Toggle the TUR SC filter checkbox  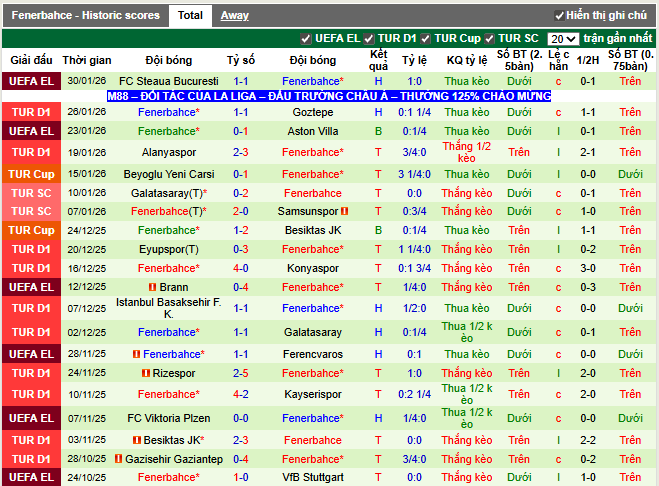(x=490, y=39)
